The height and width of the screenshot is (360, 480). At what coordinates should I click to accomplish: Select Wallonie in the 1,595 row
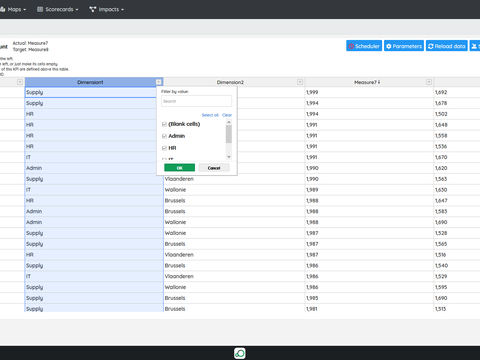[x=234, y=287]
